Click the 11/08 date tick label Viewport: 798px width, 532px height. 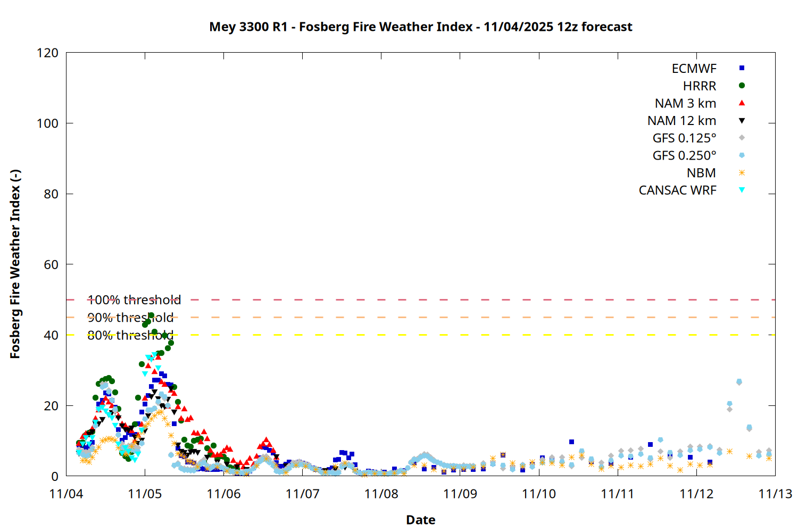pyautogui.click(x=381, y=494)
